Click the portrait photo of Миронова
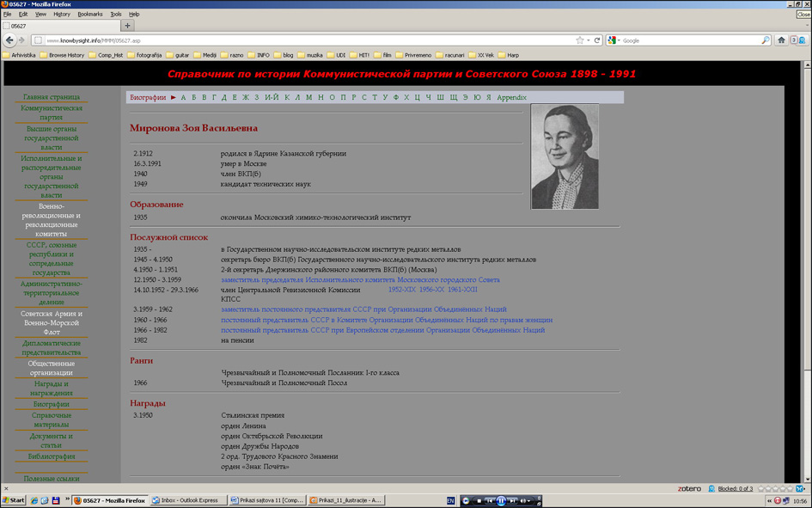This screenshot has height=508, width=812. coord(565,156)
